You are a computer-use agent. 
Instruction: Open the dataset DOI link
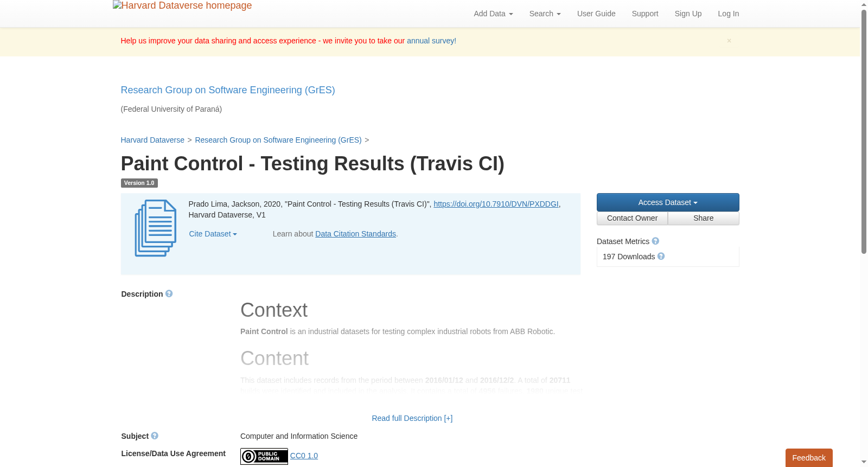click(496, 204)
